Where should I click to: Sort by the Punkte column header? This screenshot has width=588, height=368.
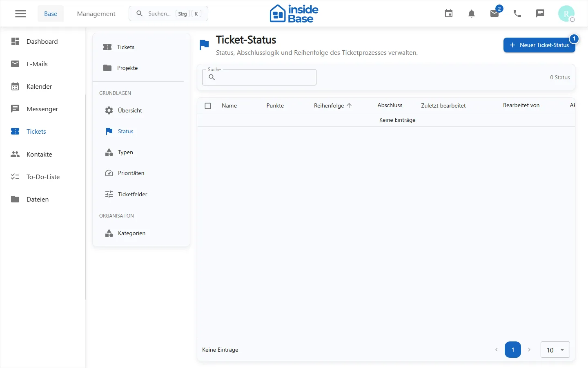[275, 105]
